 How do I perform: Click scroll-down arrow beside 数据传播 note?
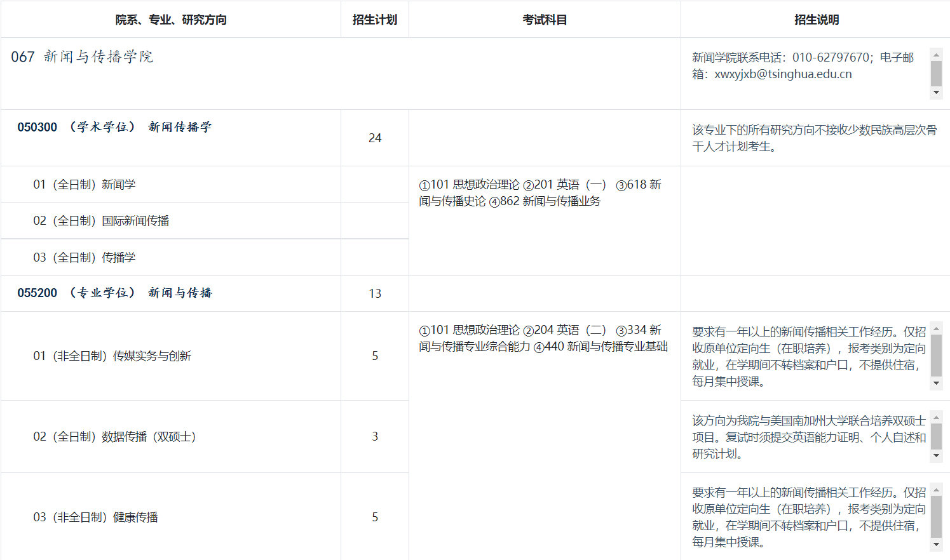click(936, 456)
